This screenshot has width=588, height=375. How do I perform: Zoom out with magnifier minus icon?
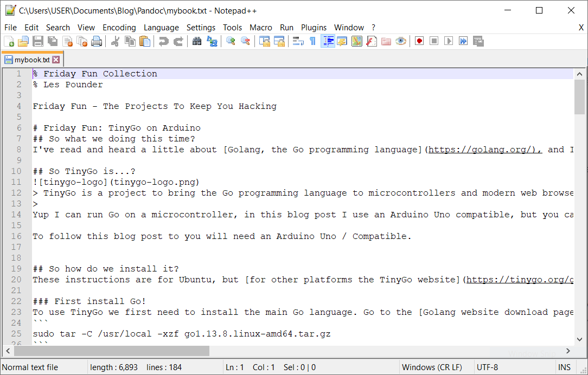245,41
